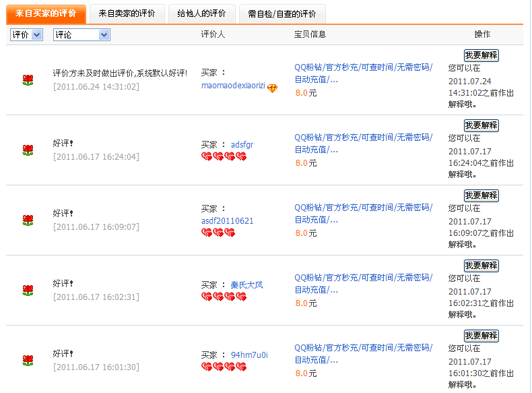
Task: Select the 来自买家的评价 tab
Action: click(x=46, y=13)
